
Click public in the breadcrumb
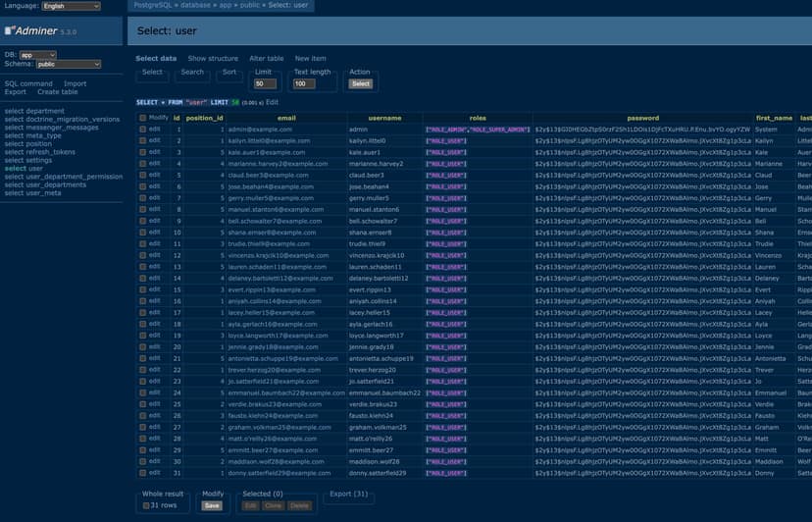point(250,5)
